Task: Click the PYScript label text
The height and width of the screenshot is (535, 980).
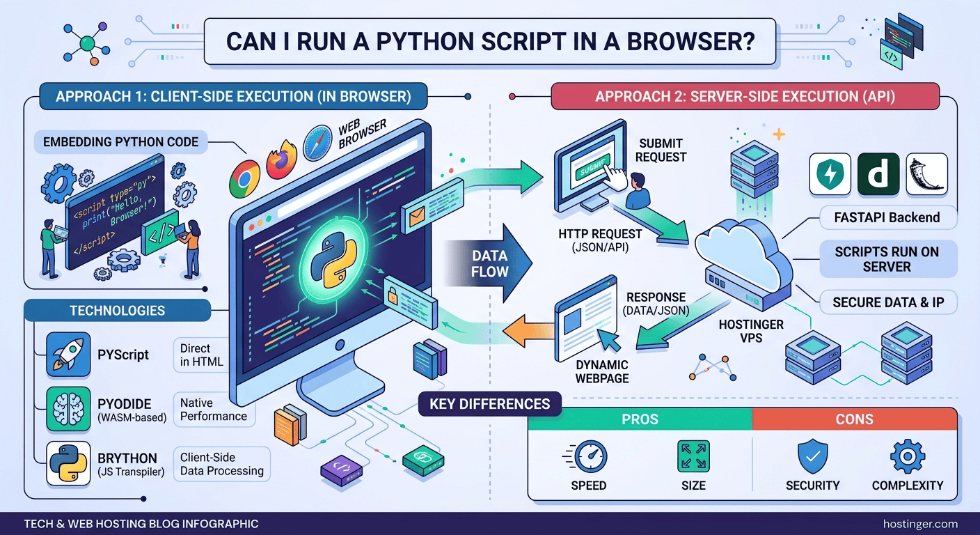Action: coord(123,355)
